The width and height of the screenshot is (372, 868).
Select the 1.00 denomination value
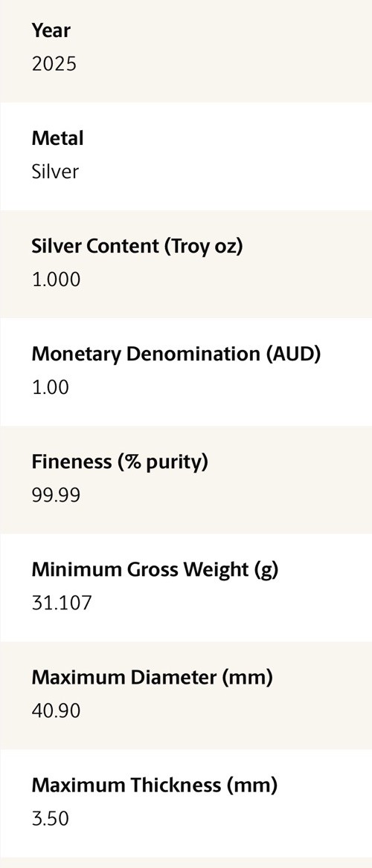pyautogui.click(x=51, y=387)
